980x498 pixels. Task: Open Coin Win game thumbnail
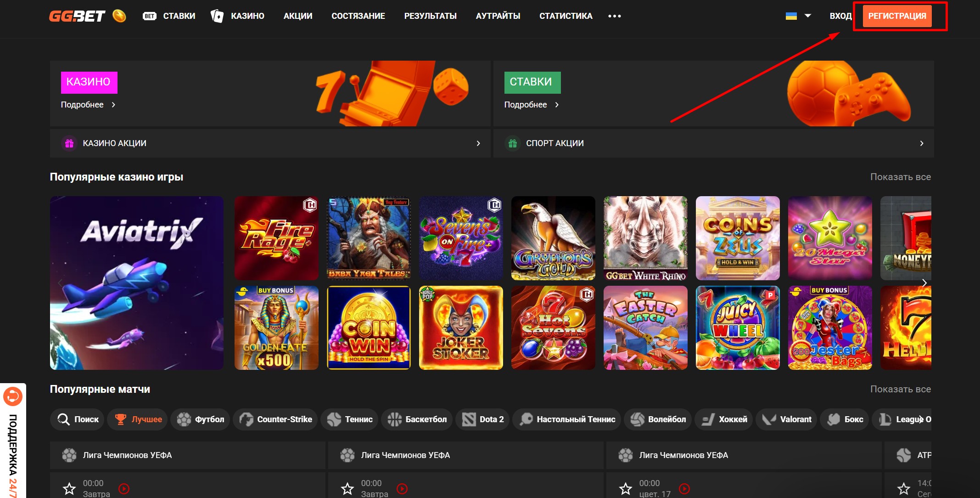click(x=369, y=328)
